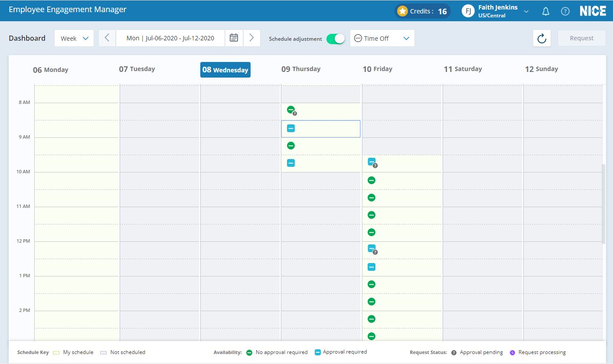The image size is (613, 364).
Task: Expand the Week view dropdown
Action: tap(74, 39)
